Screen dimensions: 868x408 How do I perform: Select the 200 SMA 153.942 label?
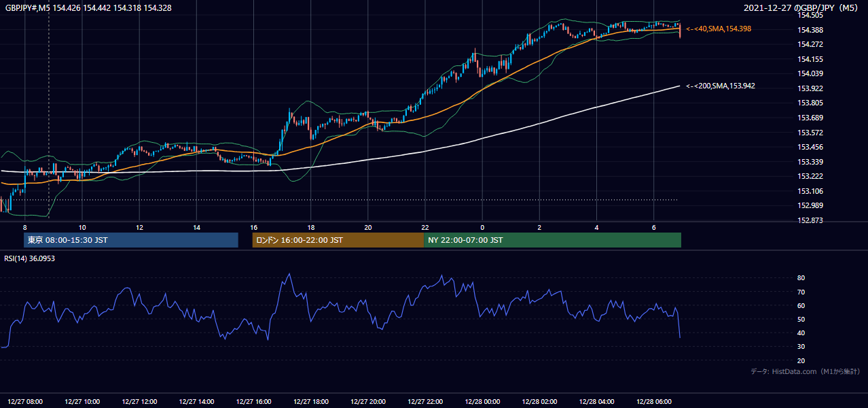click(x=721, y=86)
